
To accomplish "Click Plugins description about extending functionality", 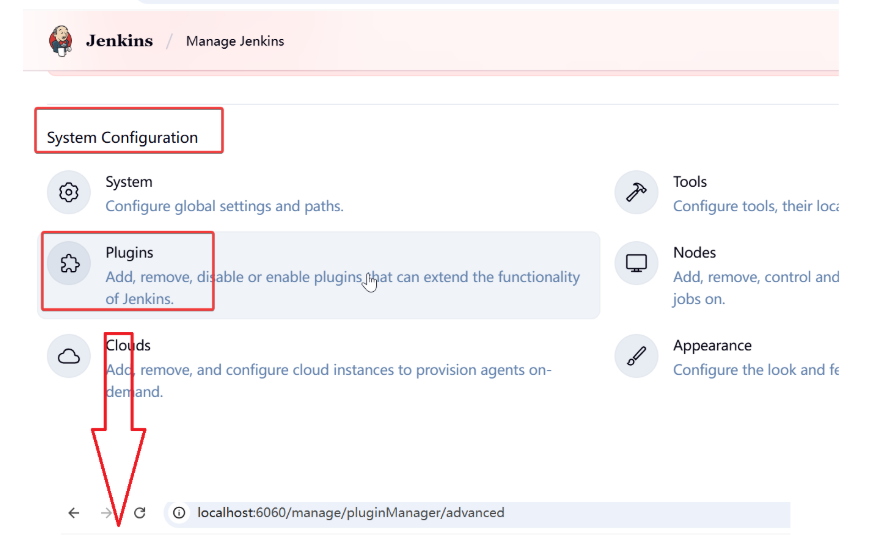I will [x=342, y=288].
